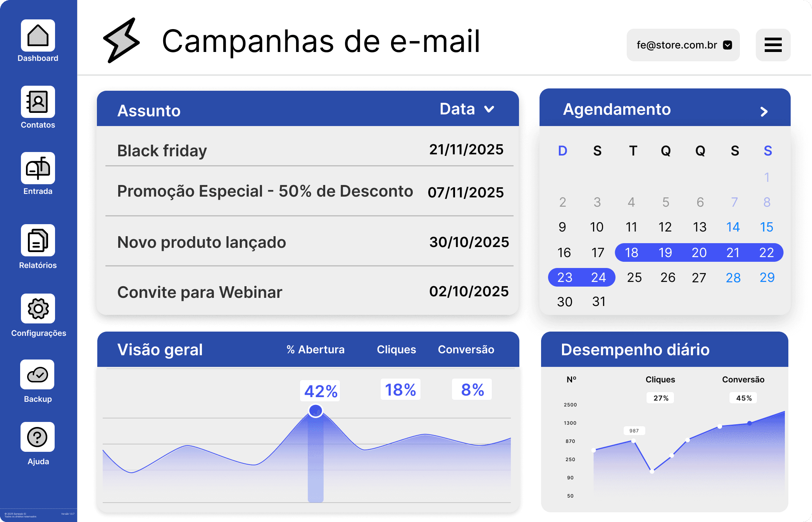The height and width of the screenshot is (522, 812).
Task: Click the lightning bolt logo
Action: [x=121, y=40]
